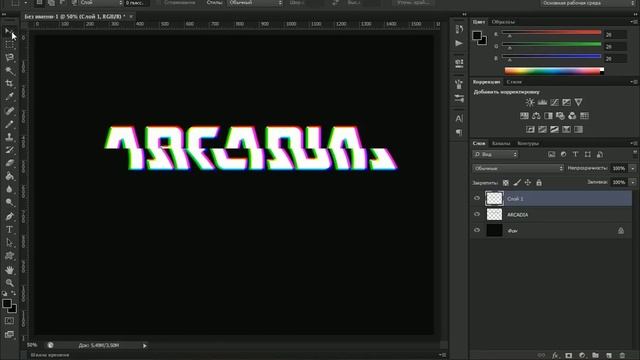The height and width of the screenshot is (360, 640).
Task: Select the Clone Stamp tool
Action: pos(9,137)
